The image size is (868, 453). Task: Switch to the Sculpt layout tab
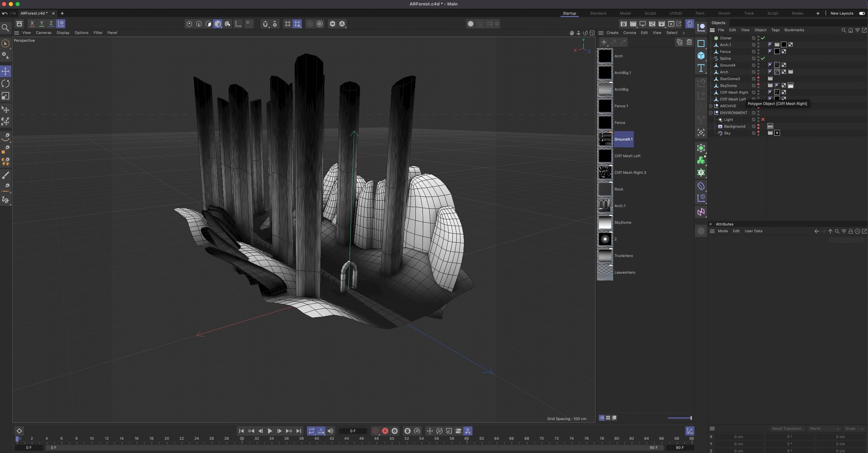(650, 13)
